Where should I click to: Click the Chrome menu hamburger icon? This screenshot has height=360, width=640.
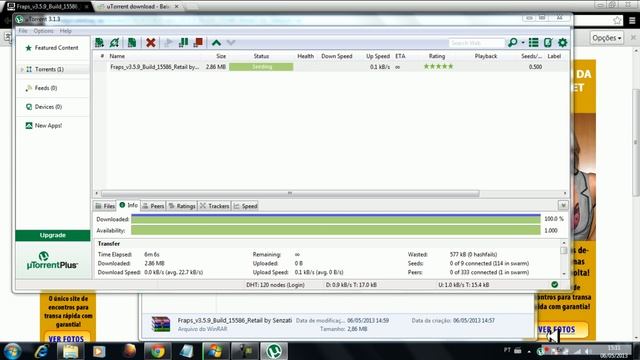pos(632,20)
